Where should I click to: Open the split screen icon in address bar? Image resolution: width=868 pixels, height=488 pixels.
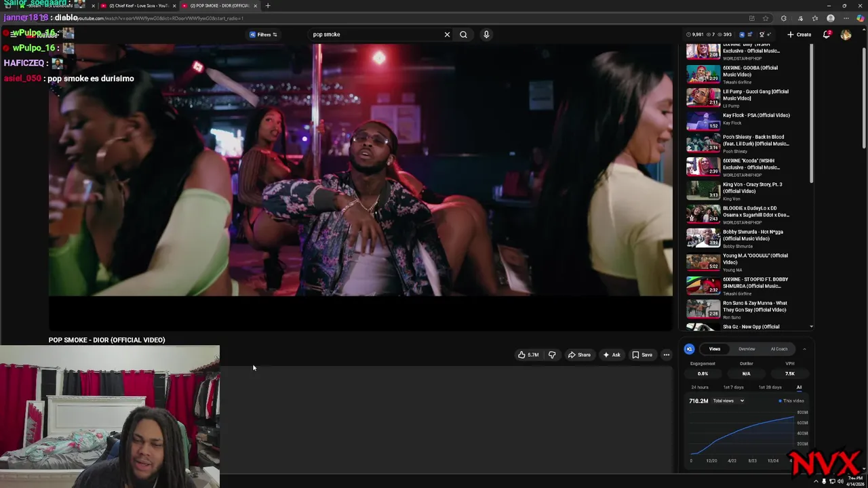click(x=751, y=18)
